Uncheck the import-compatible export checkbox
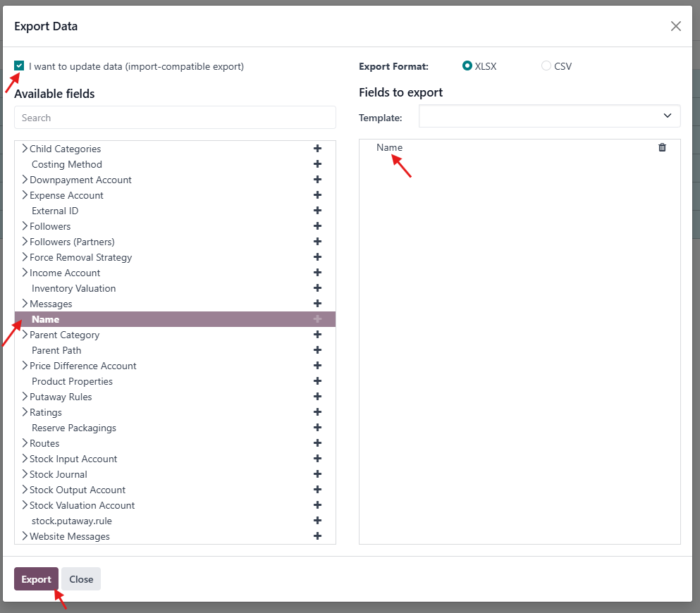This screenshot has height=613, width=700. pyautogui.click(x=19, y=66)
